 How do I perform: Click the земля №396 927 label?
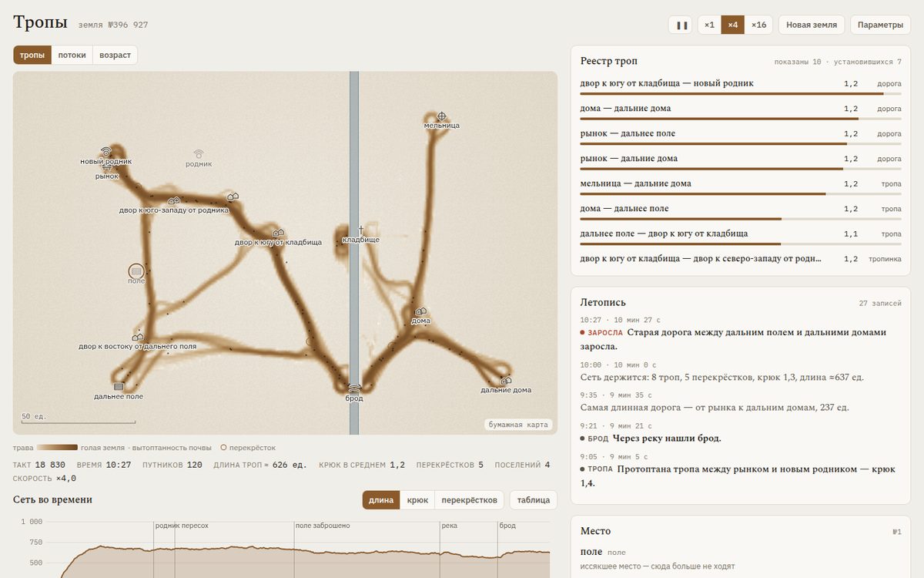tap(113, 25)
